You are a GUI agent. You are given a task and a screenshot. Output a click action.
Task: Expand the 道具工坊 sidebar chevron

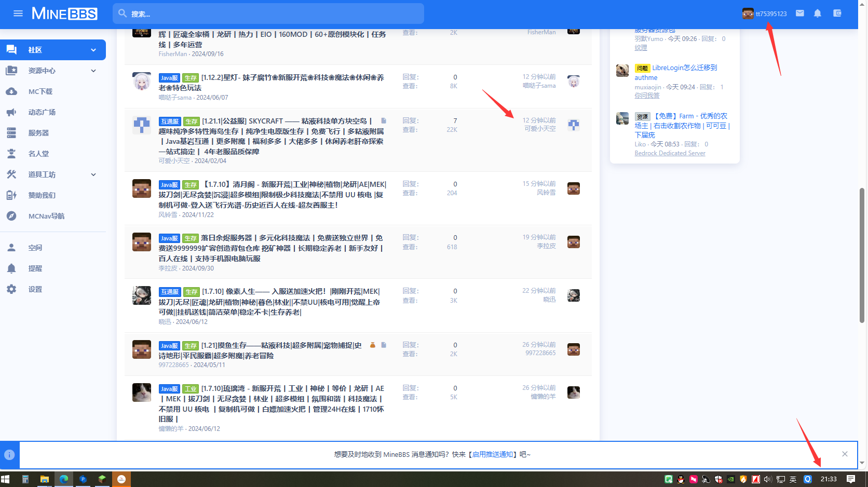(x=93, y=174)
